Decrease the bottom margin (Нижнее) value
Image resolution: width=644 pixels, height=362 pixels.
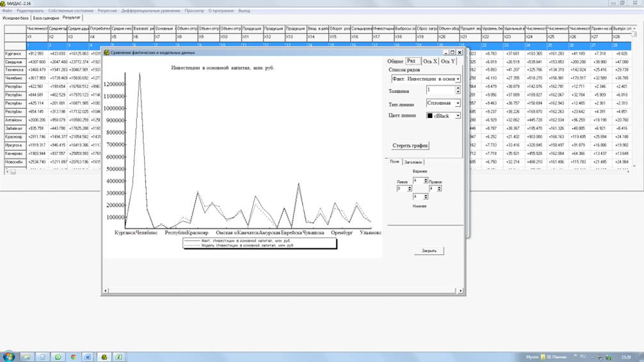pyautogui.click(x=425, y=199)
